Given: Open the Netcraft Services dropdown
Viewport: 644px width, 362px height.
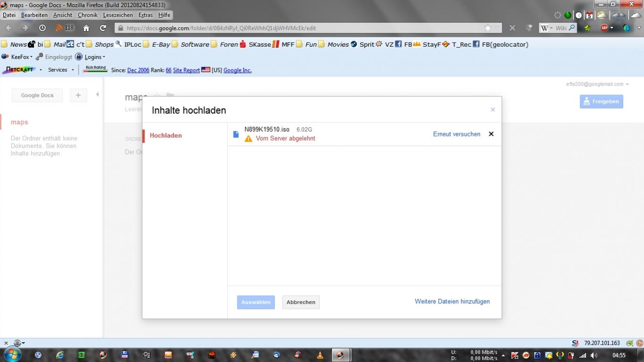Looking at the screenshot, I should (60, 70).
